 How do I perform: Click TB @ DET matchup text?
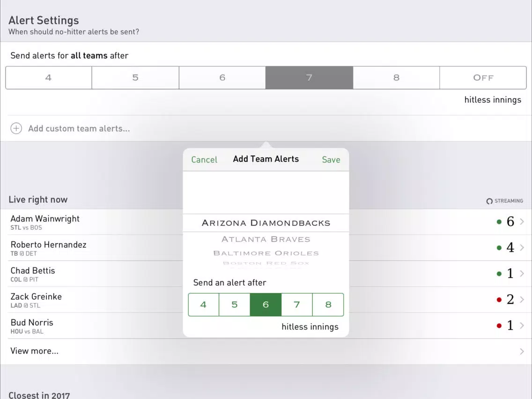tap(24, 253)
